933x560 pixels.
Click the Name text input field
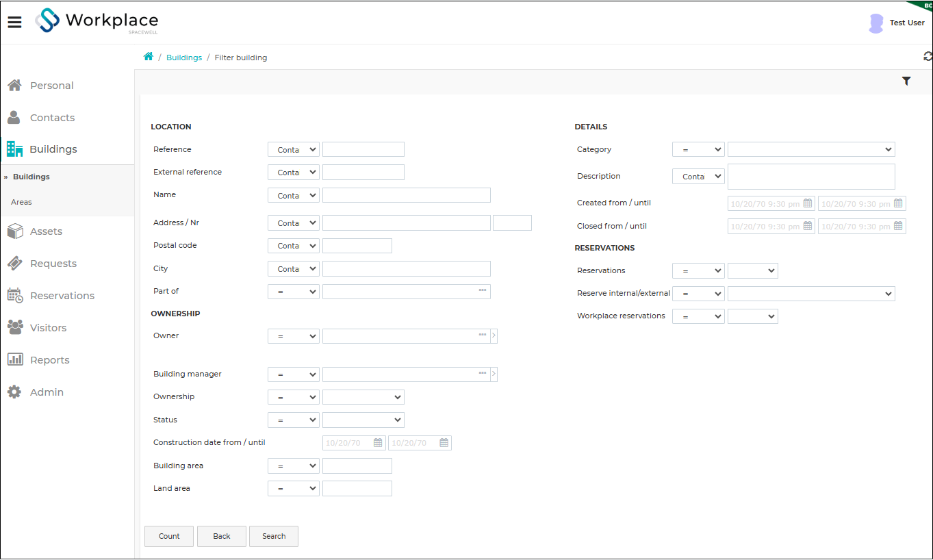(x=407, y=195)
